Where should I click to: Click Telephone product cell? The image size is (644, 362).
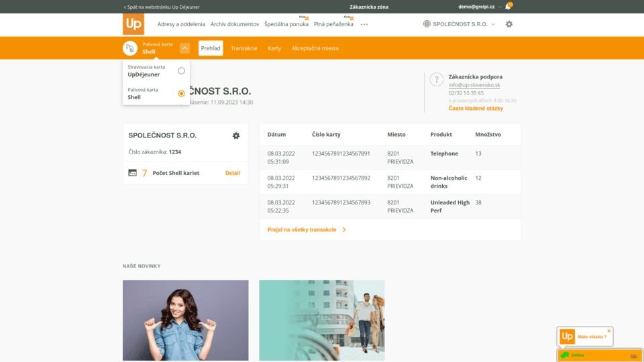click(444, 154)
